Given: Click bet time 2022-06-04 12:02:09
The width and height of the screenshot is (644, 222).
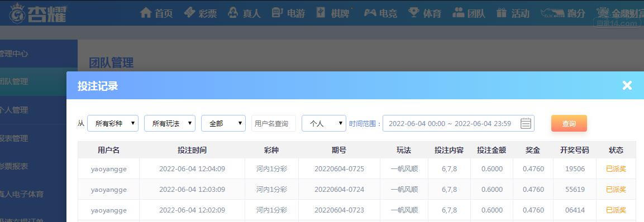Looking at the screenshot, I should click(x=192, y=210).
